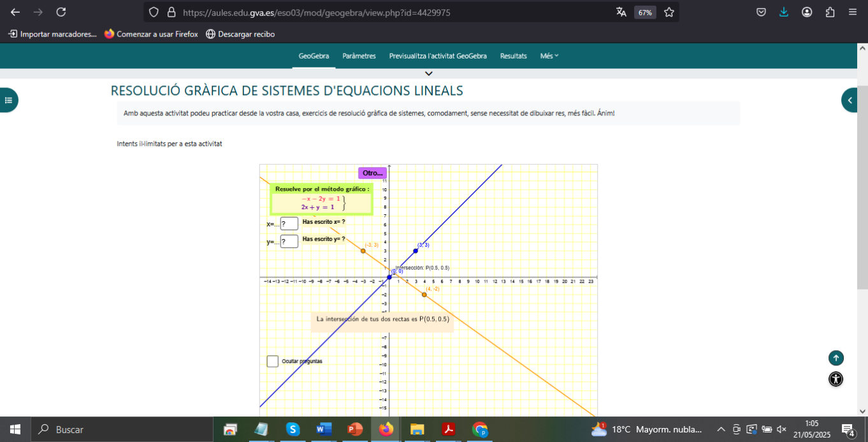Switch to the Paràmetres tab
The height and width of the screenshot is (442, 868).
tap(359, 56)
